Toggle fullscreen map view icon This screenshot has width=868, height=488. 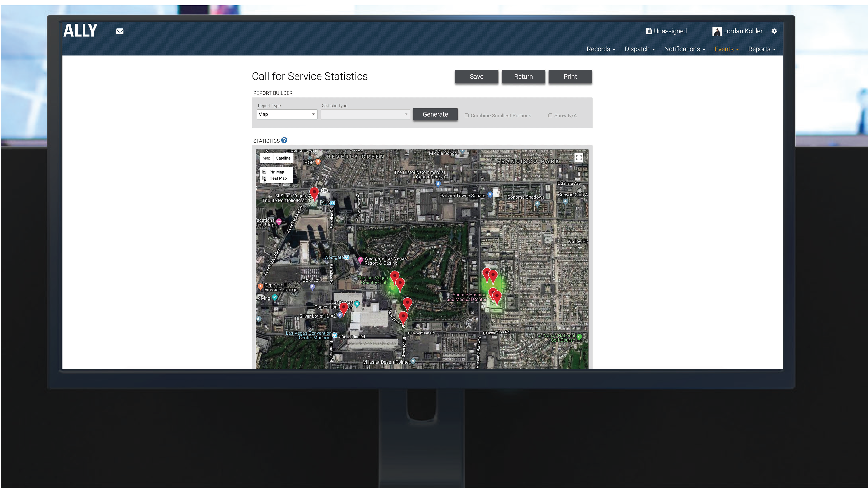[x=579, y=157]
